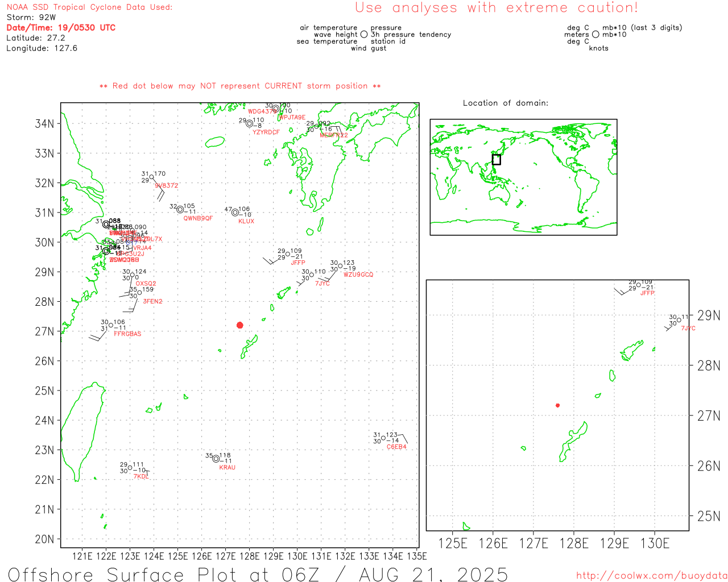Select station label 3FEN2
The width and height of the screenshot is (728, 582).
tap(152, 301)
